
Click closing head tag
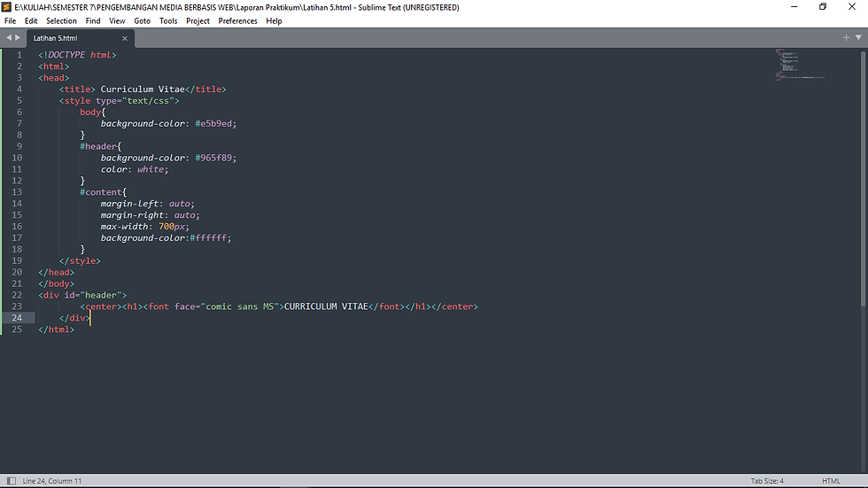[x=56, y=272]
